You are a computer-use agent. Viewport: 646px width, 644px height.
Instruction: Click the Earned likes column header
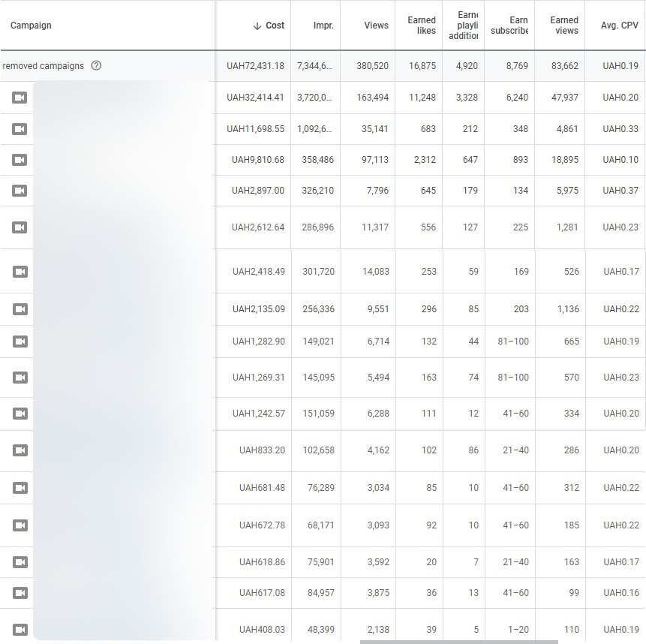(422, 26)
